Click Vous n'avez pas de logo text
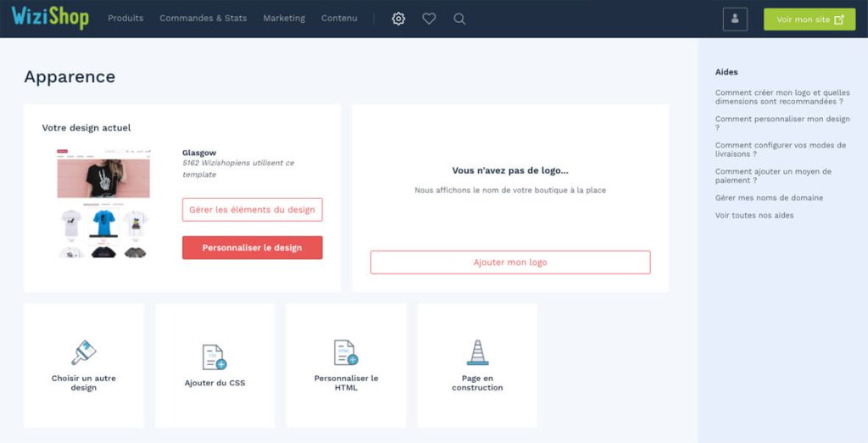 click(x=510, y=170)
